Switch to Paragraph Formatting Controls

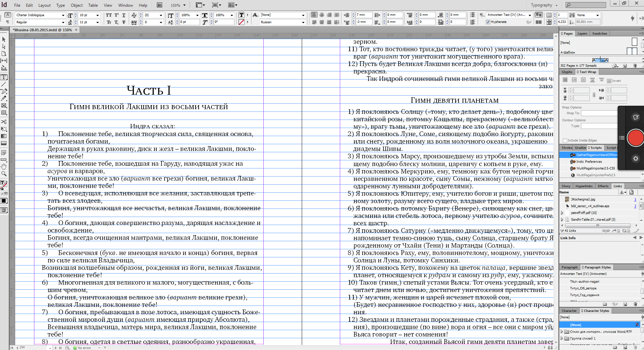tap(7, 22)
